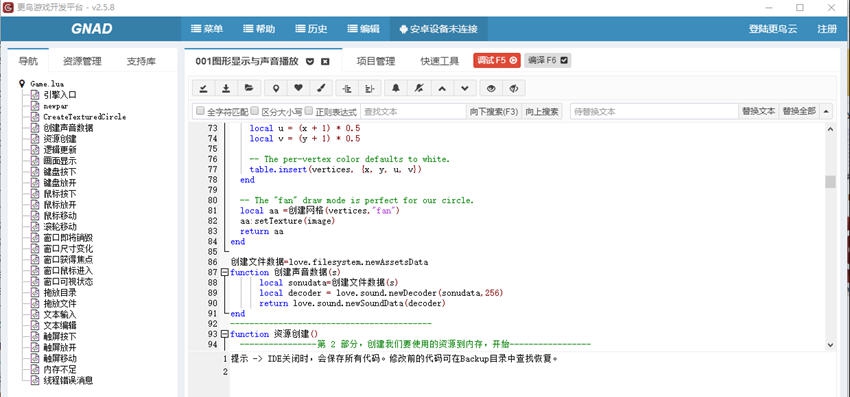The image size is (850, 397).
Task: Select CreateTexturedCircle in navigation tree
Action: 85,117
